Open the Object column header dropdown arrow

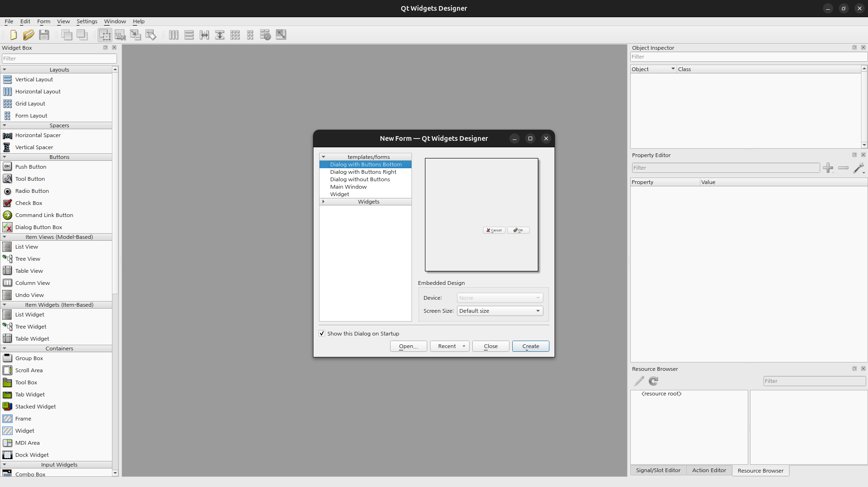pyautogui.click(x=673, y=69)
